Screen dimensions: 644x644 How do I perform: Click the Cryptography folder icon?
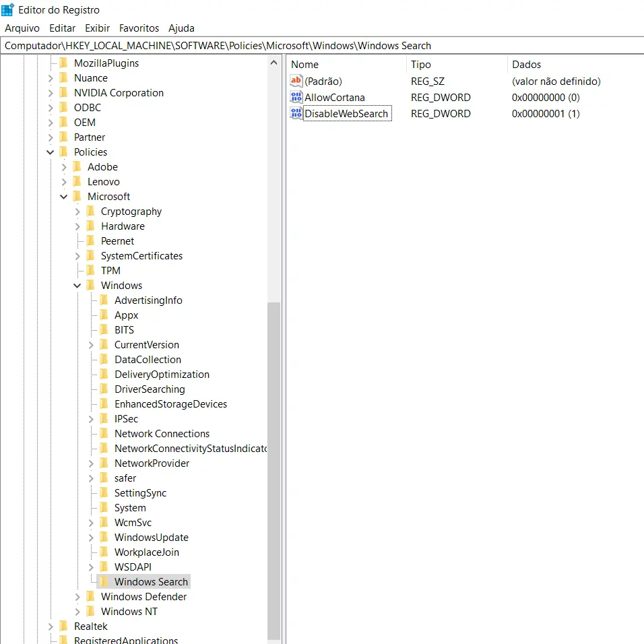point(91,211)
